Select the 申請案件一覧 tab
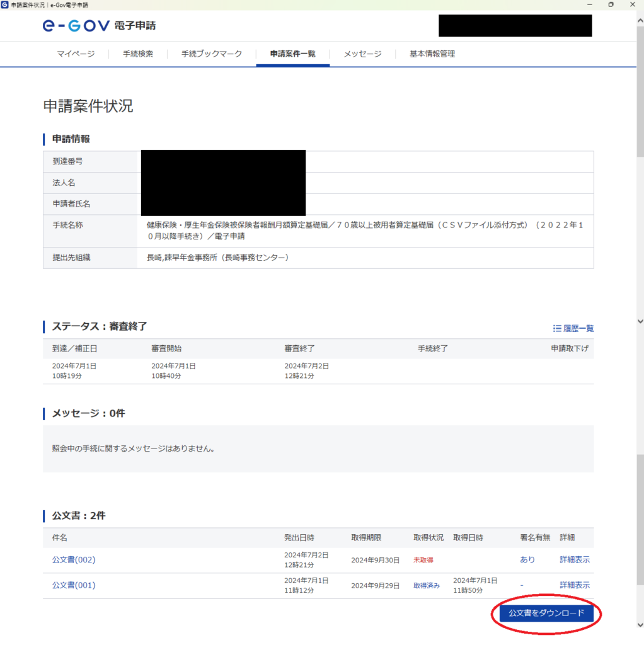 point(292,54)
